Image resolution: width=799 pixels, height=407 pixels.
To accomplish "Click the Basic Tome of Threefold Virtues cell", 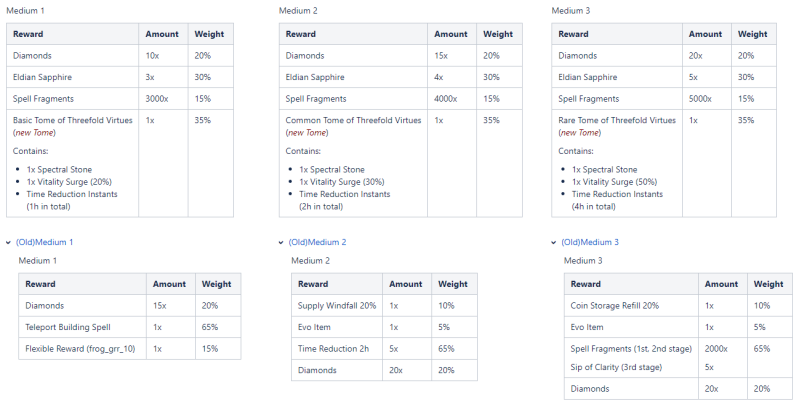I will (61, 120).
